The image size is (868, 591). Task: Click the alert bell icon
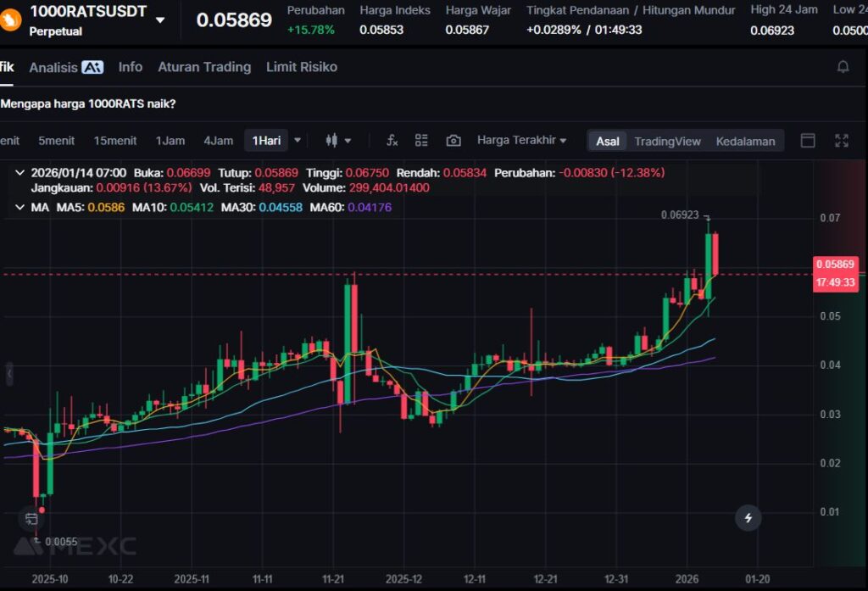tap(843, 67)
